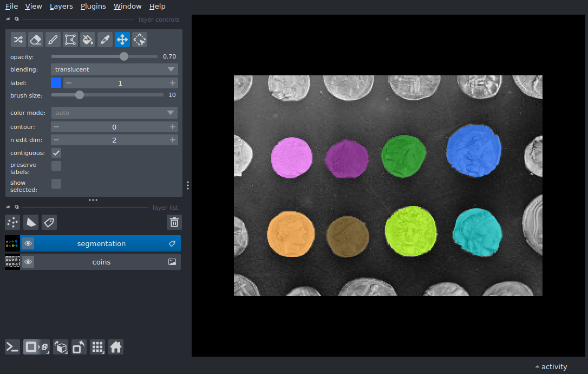Screen dimensions: 588x374
Task: Open the Plugins menu
Action: click(93, 7)
